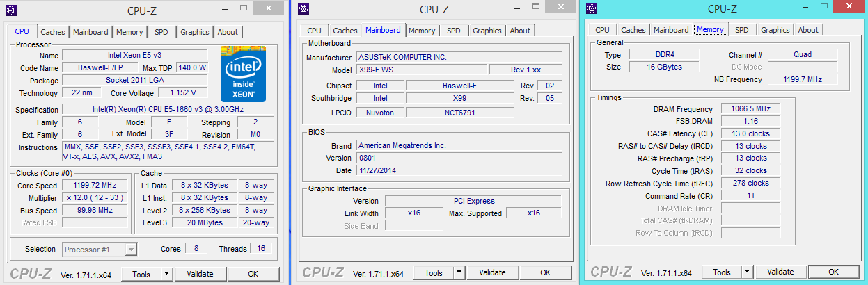Click the Max TDP value 140.0 W
Viewport: 868px width, 285px height.
click(192, 68)
